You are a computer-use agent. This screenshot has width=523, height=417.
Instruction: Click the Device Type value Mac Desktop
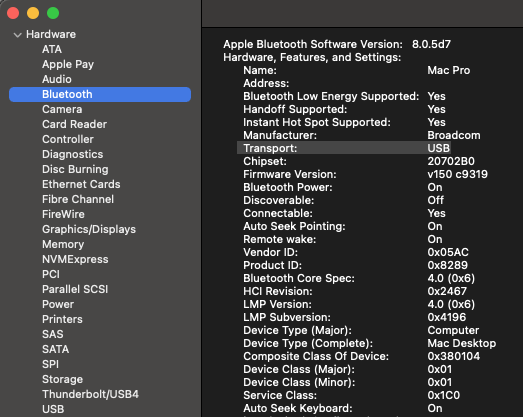click(462, 344)
